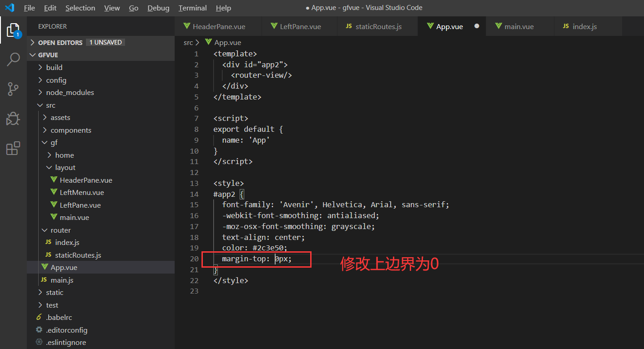Open the Debug menu
This screenshot has height=349, width=644.
[x=158, y=8]
